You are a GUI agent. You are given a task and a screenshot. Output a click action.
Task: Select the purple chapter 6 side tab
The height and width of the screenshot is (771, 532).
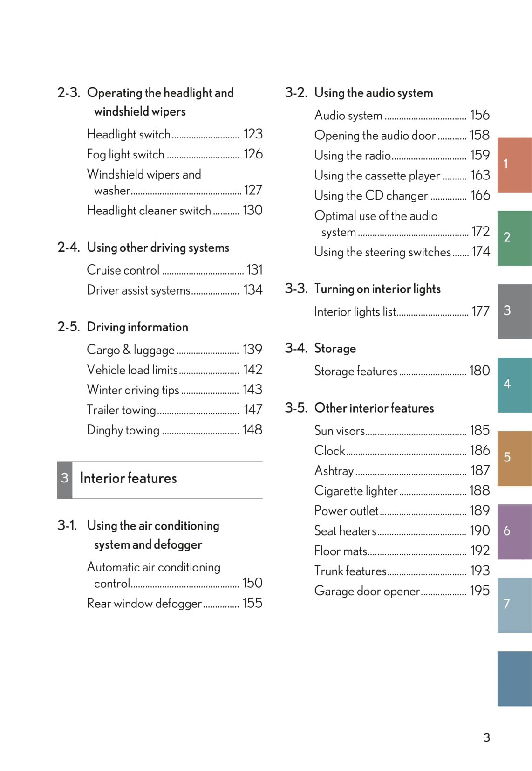click(514, 531)
